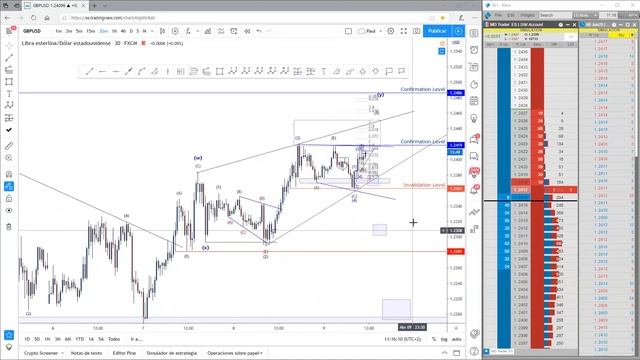Viewport: 640px width, 360px height.
Task: Select the 30m timeframe
Action: click(x=104, y=31)
